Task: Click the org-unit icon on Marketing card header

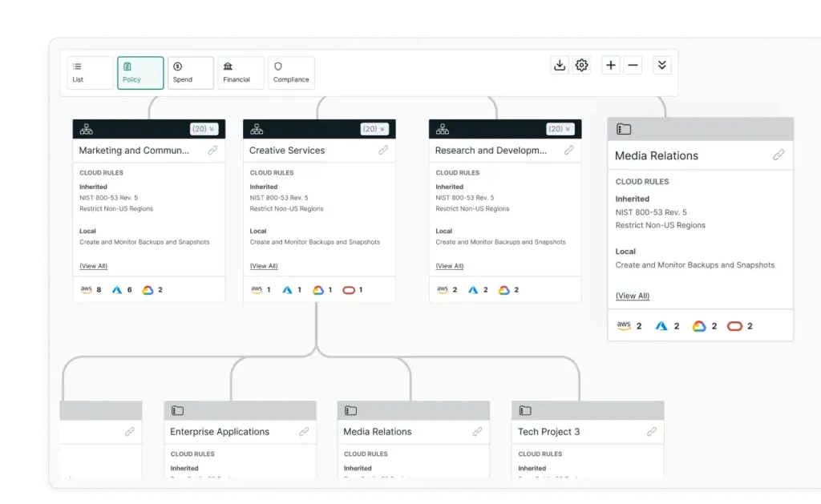Action: click(86, 129)
